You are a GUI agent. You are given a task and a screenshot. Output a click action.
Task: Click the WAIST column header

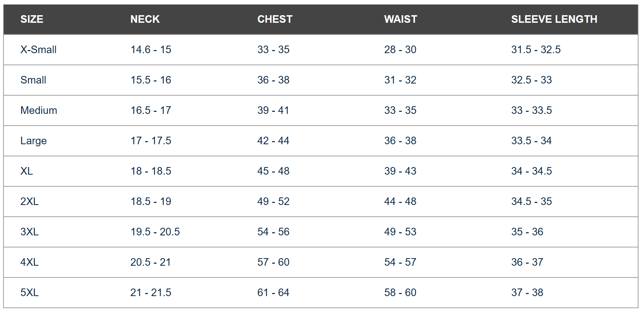(x=401, y=19)
